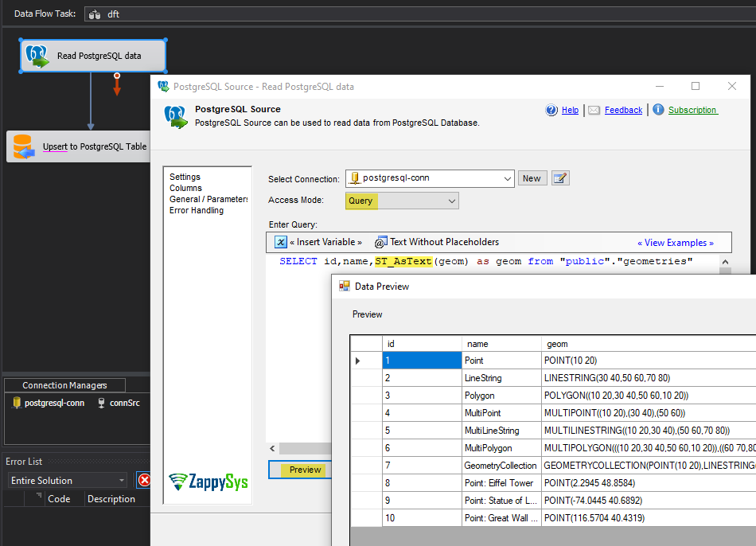756x546 pixels.
Task: Click the 'MultiPoint' name cell
Action: point(501,413)
